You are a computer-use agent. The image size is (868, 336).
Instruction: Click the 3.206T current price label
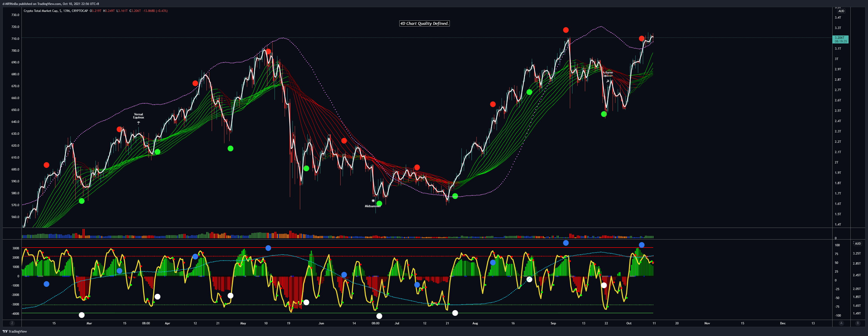[840, 39]
